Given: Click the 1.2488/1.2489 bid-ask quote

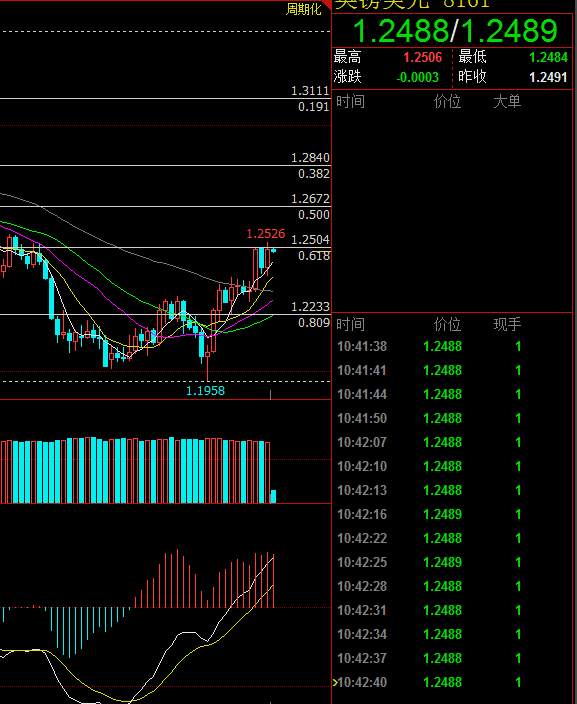Looking at the screenshot, I should point(455,31).
